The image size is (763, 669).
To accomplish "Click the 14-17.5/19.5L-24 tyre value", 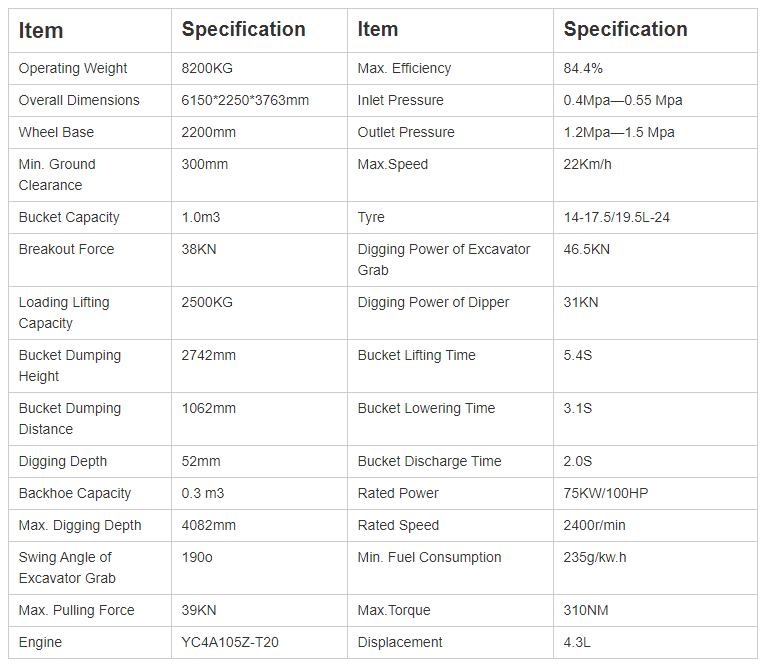I will tap(617, 217).
